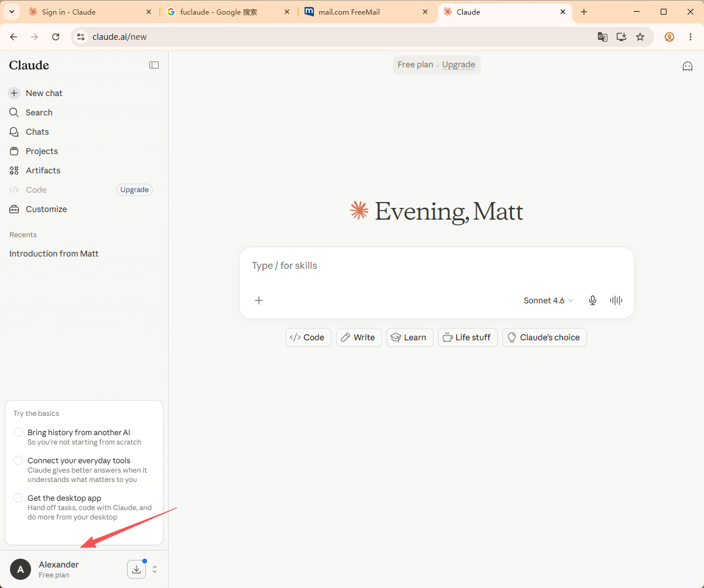Click into the 'Type / for skills' prompt field
The width and height of the screenshot is (704, 588).
pyautogui.click(x=437, y=266)
